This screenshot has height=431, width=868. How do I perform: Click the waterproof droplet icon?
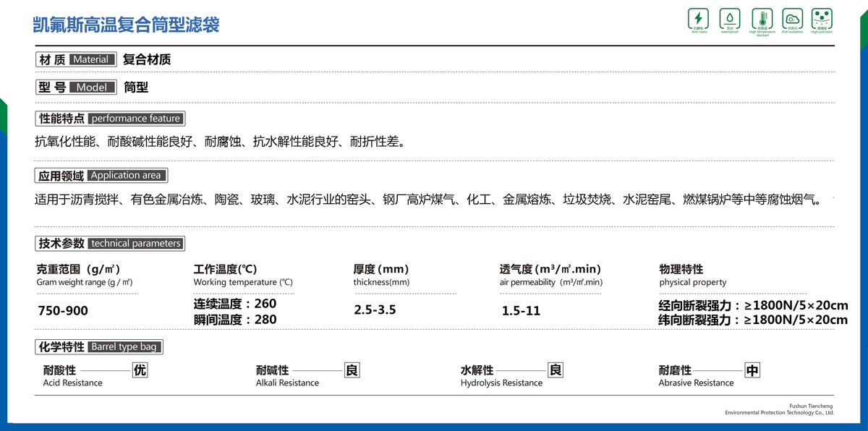(729, 19)
